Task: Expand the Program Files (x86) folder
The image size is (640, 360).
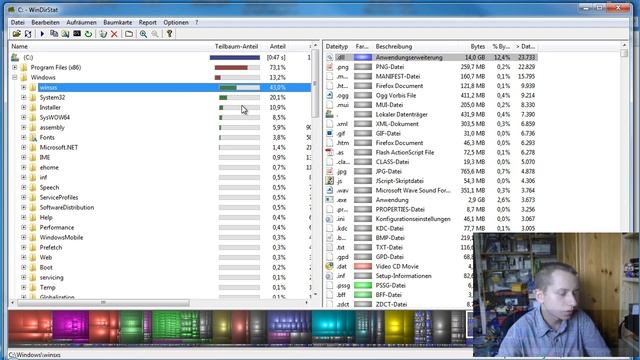Action: tap(15, 67)
